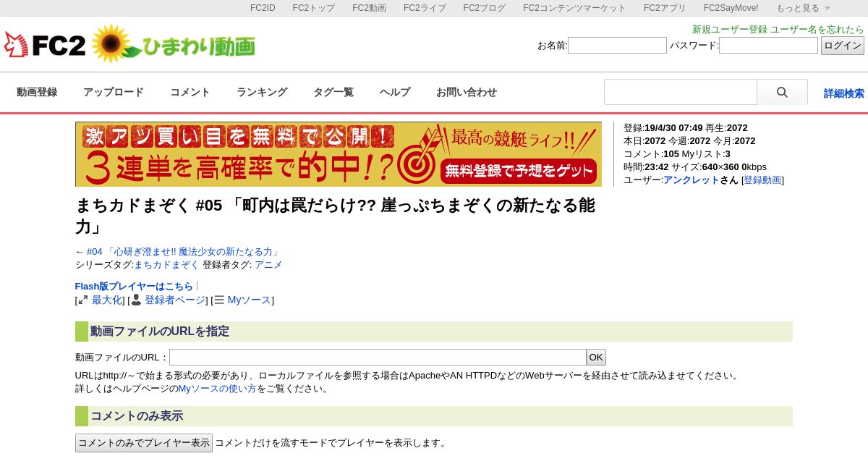Select アップロード in navigation bar
This screenshot has height=456, width=868.
pyautogui.click(x=114, y=92)
